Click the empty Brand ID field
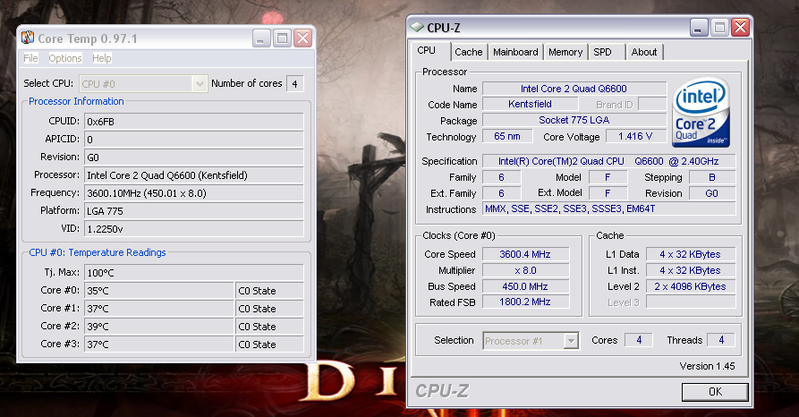This screenshot has height=417, width=799. (x=652, y=105)
